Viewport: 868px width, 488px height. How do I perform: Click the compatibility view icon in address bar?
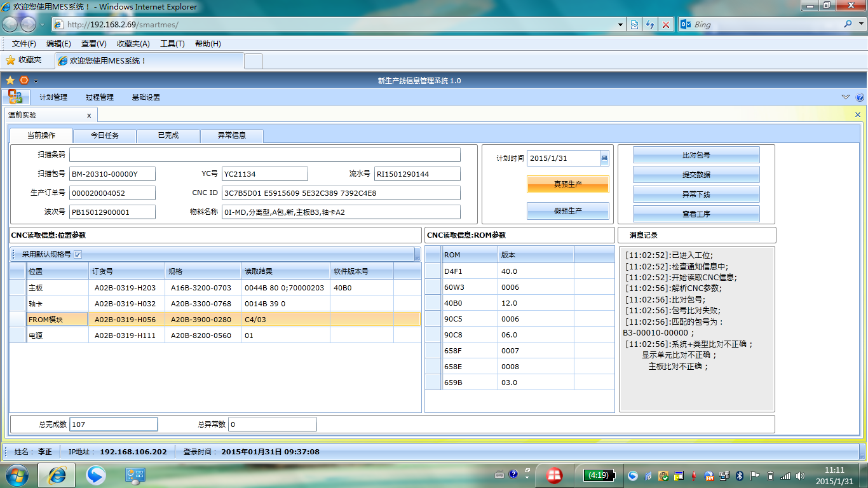click(634, 25)
